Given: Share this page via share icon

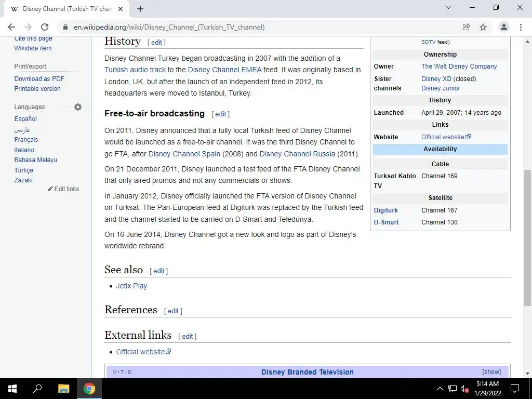Looking at the screenshot, I should (x=466, y=27).
